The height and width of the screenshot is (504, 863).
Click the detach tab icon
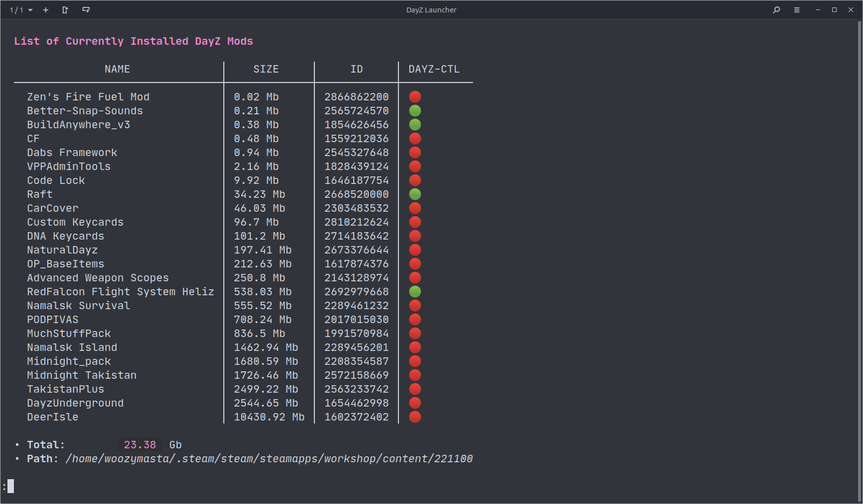point(65,10)
